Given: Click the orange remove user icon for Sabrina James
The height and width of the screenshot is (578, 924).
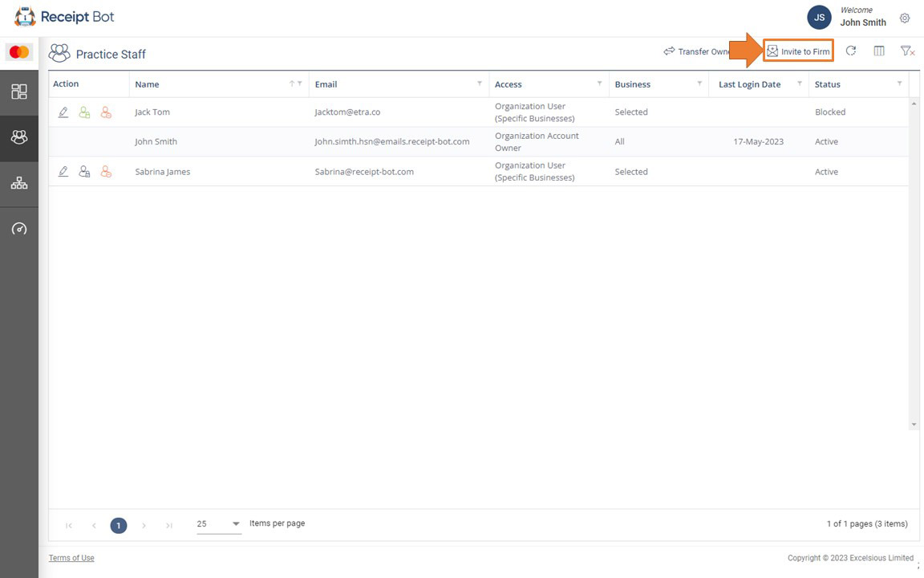Looking at the screenshot, I should pos(106,172).
